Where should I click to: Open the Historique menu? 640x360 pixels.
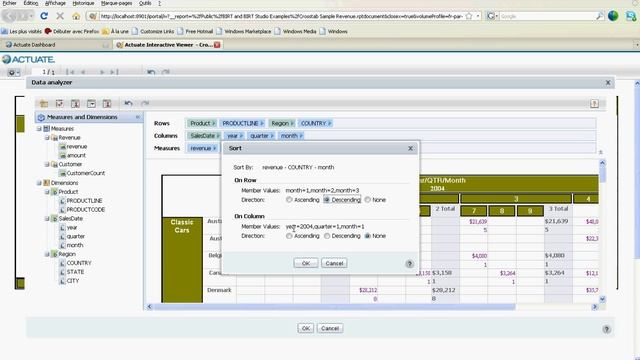coord(83,3)
